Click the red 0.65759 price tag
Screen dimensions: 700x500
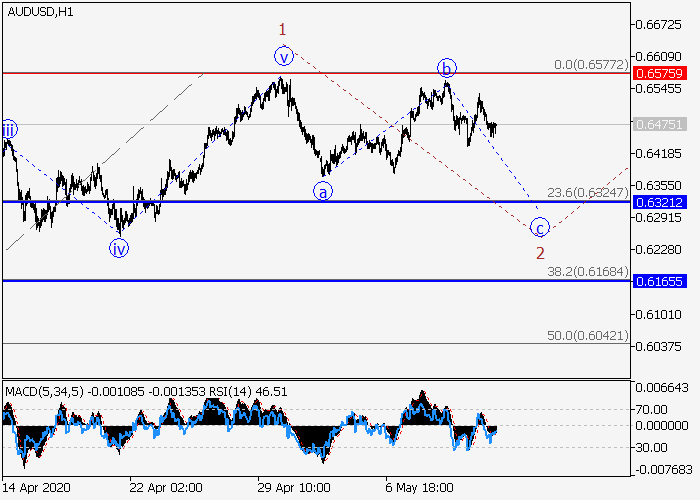click(659, 74)
